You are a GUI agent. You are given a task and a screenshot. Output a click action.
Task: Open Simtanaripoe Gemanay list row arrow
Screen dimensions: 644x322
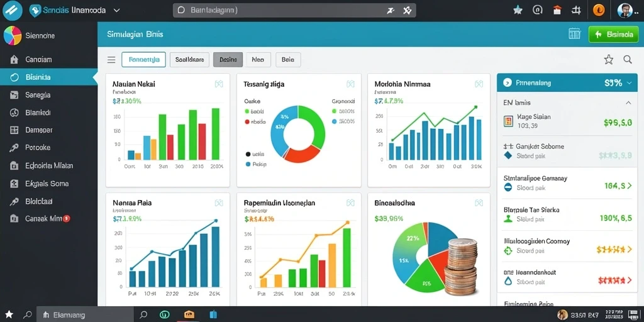(x=629, y=186)
